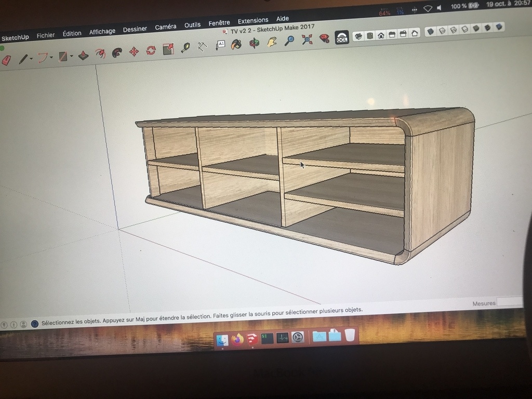The width and height of the screenshot is (532, 399).
Task: Open the SketchUp application menu
Action: pyautogui.click(x=15, y=37)
